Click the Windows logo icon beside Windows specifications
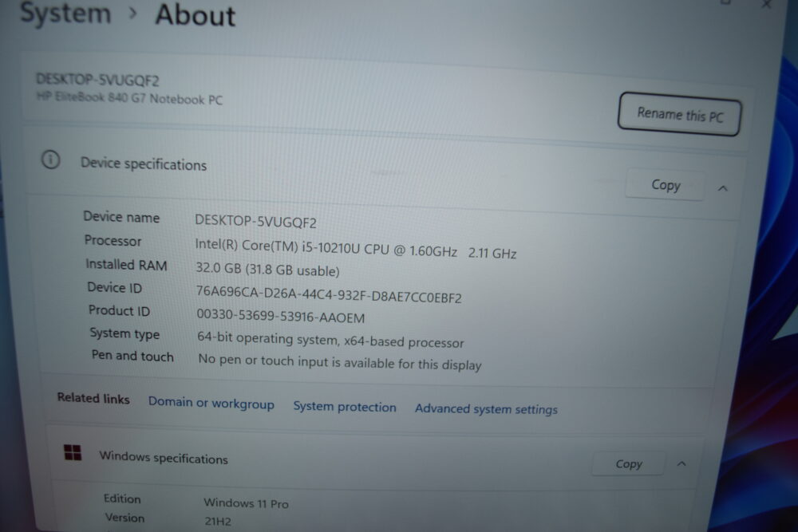Viewport: 798px width, 532px height. pyautogui.click(x=73, y=452)
